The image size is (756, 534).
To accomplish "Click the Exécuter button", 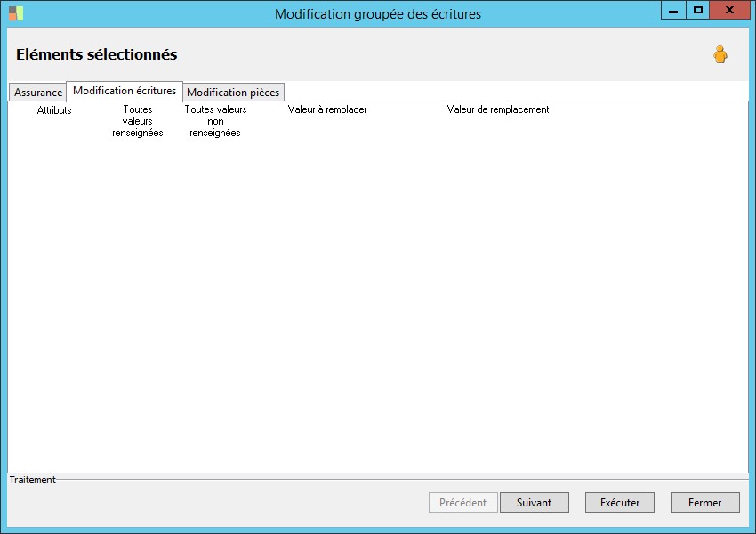I will tap(620, 503).
